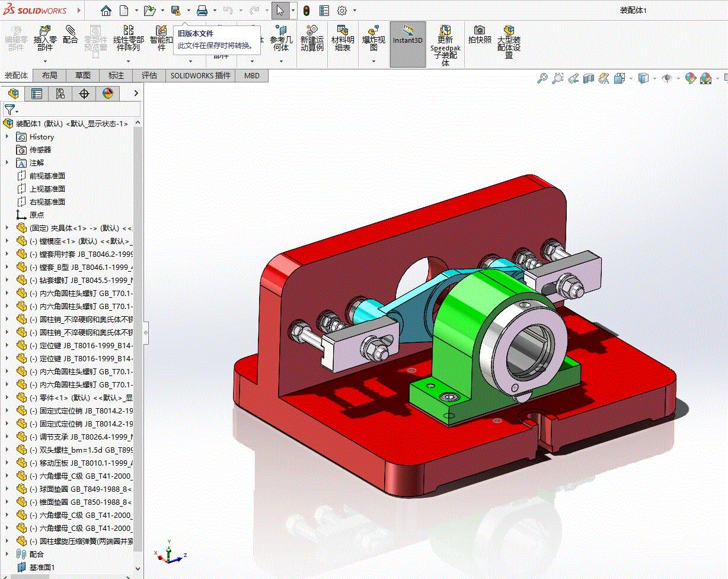
Task: Select 前视基准面 front plane
Action: click(47, 176)
